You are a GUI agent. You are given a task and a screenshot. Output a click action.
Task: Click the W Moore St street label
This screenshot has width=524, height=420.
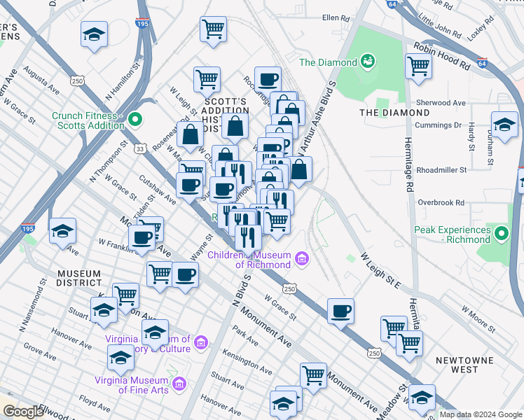(478, 318)
